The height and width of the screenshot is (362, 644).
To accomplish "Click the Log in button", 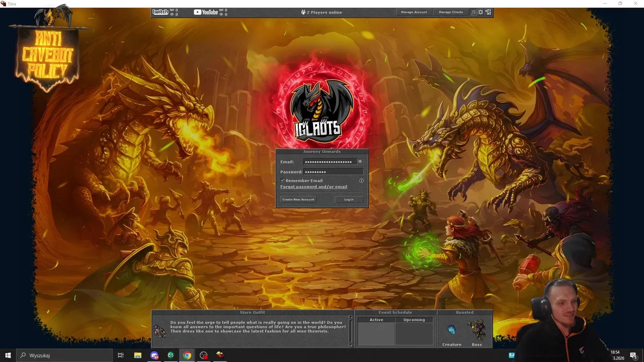I will tap(349, 200).
